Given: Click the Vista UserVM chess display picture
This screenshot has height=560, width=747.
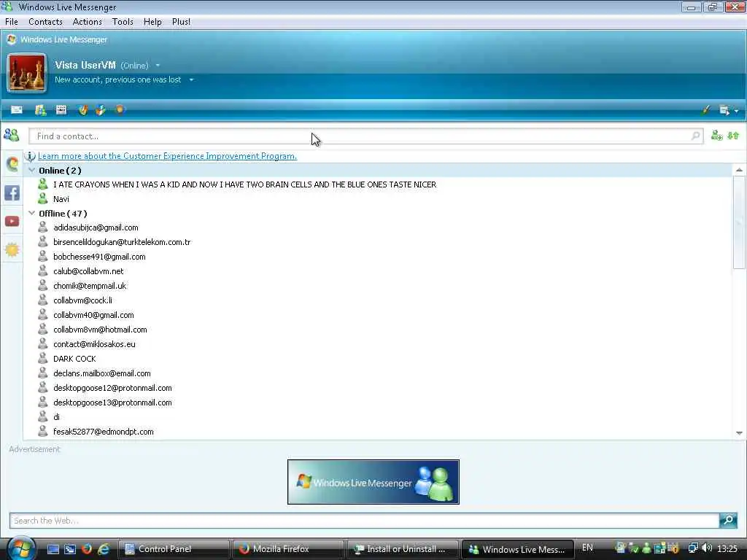Looking at the screenshot, I should (27, 73).
